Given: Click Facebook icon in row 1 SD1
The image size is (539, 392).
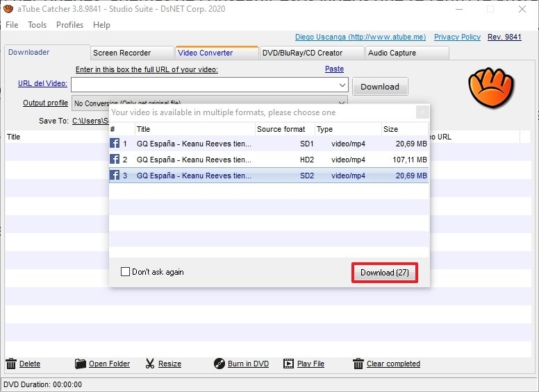Looking at the screenshot, I should point(115,144).
